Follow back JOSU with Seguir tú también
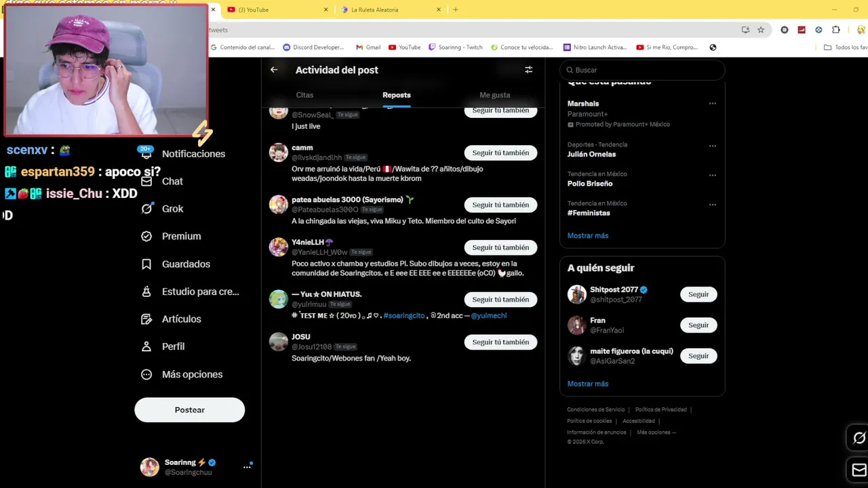 click(500, 342)
